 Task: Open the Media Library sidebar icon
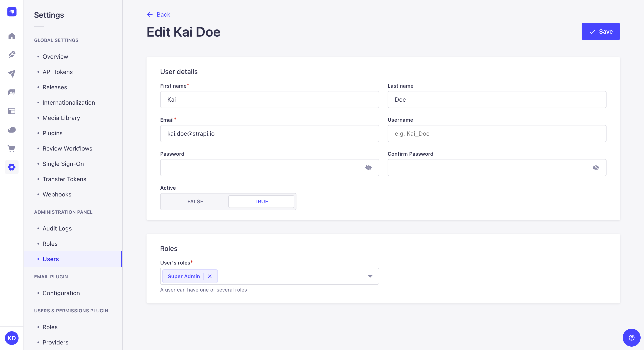coord(11,92)
